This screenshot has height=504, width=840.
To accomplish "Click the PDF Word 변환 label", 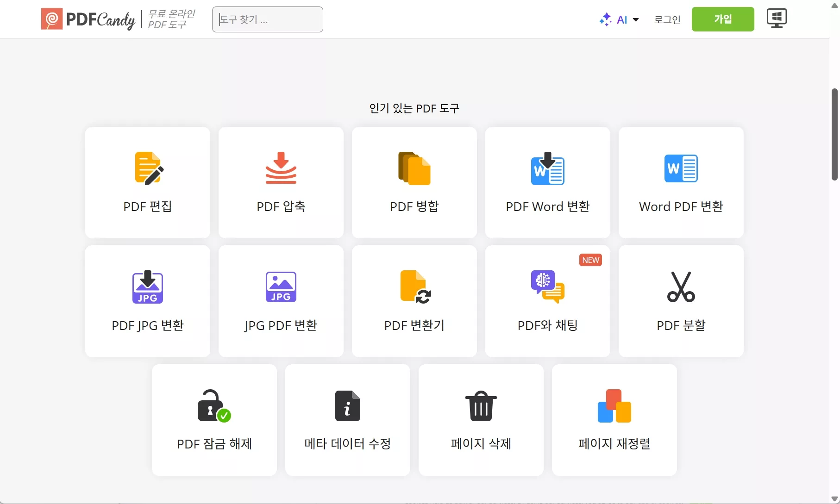I will tap(548, 206).
